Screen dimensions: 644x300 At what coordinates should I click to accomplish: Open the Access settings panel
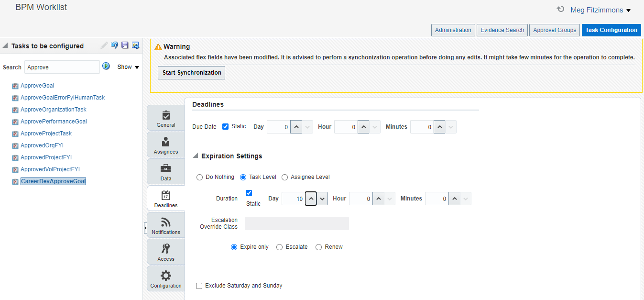165,252
